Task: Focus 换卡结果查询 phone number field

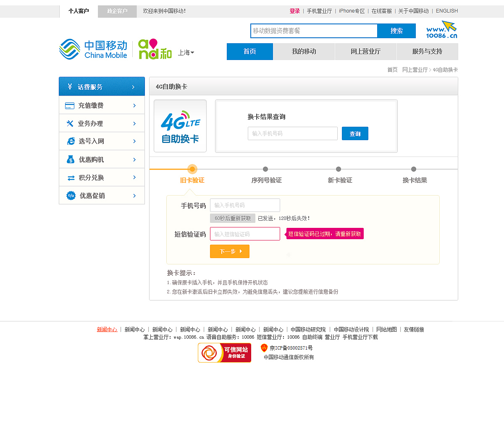Action: [293, 133]
